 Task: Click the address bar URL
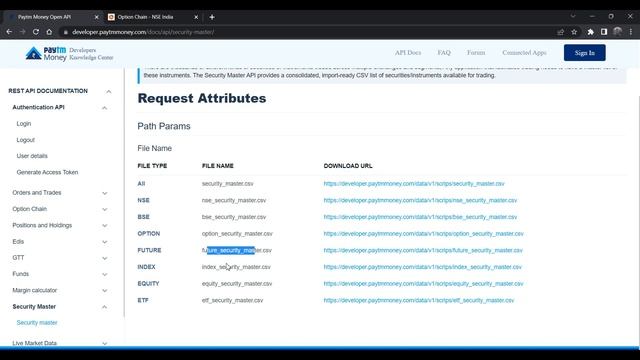143,32
